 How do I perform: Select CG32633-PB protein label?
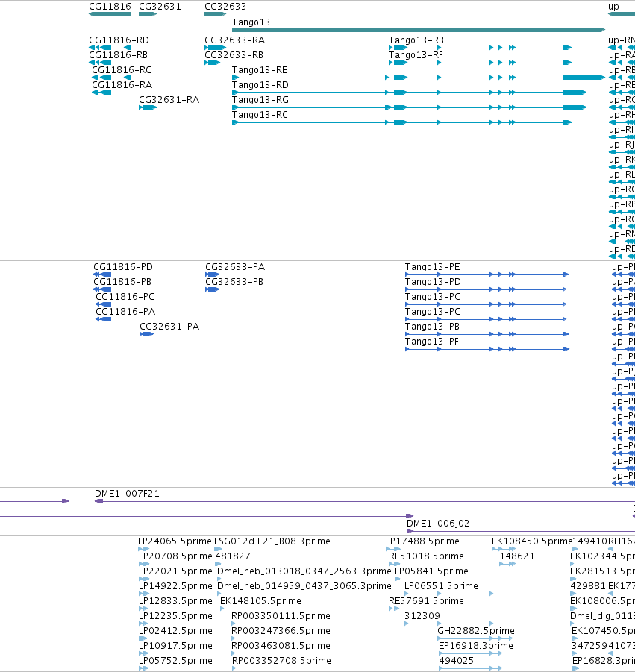point(234,282)
